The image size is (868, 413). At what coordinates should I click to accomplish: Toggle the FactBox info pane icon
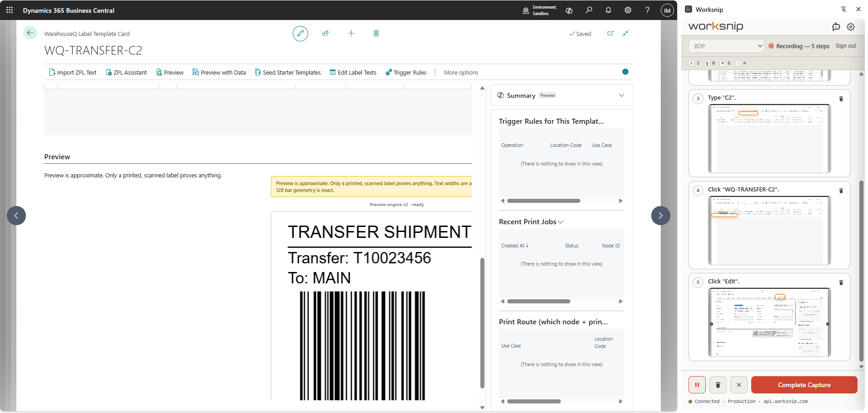tap(625, 72)
